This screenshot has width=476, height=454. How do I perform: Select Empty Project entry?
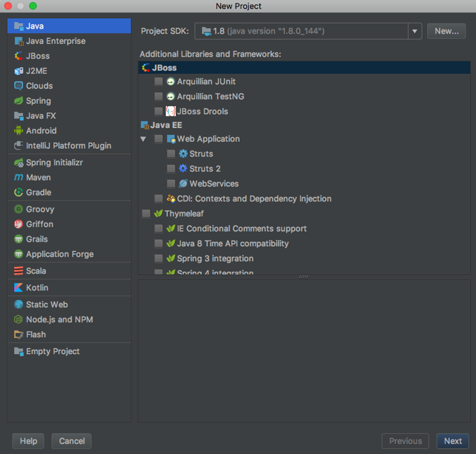click(x=69, y=351)
